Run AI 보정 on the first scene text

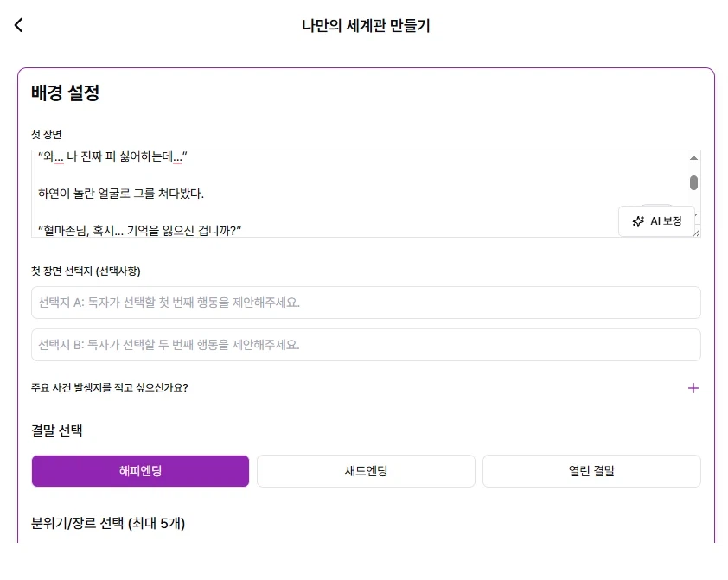click(x=659, y=220)
